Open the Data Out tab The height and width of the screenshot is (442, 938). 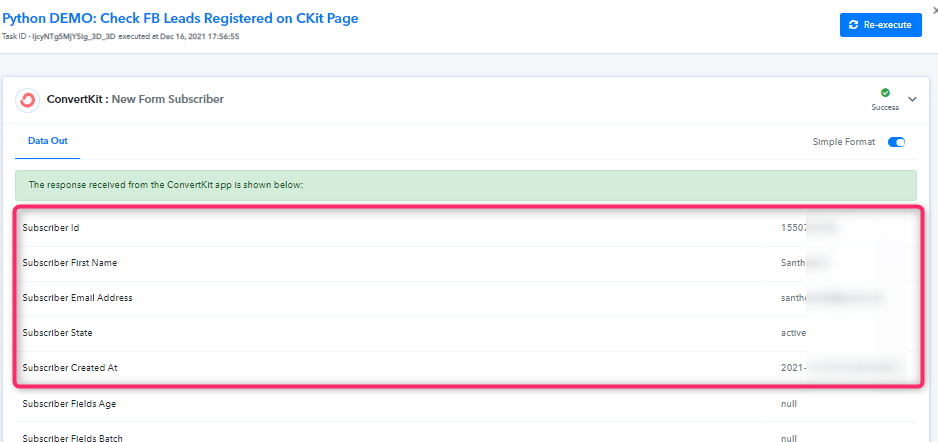[x=48, y=141]
